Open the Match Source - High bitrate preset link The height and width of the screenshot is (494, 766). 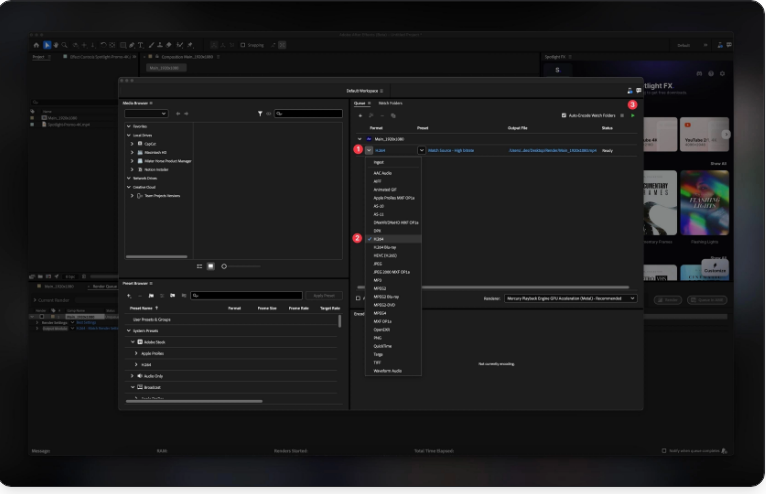click(x=451, y=150)
